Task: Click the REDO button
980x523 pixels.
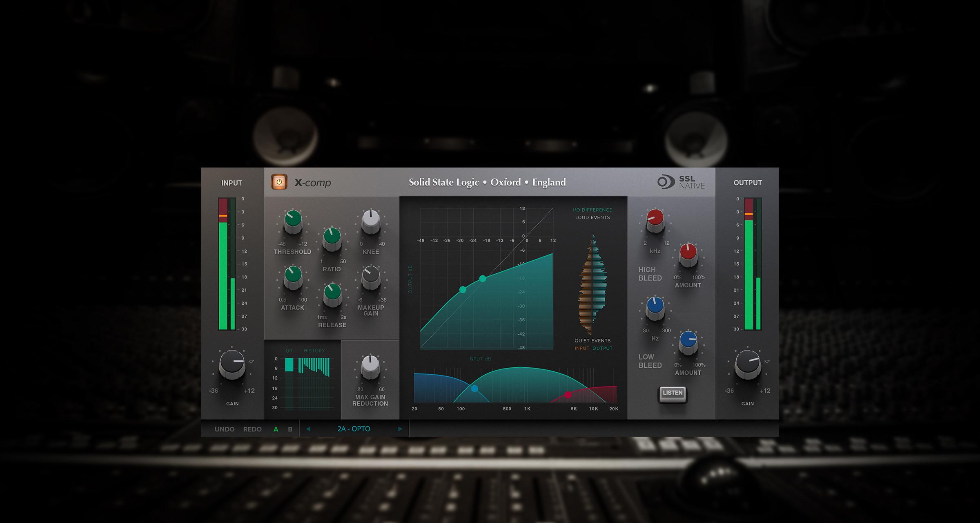Action: (x=252, y=429)
